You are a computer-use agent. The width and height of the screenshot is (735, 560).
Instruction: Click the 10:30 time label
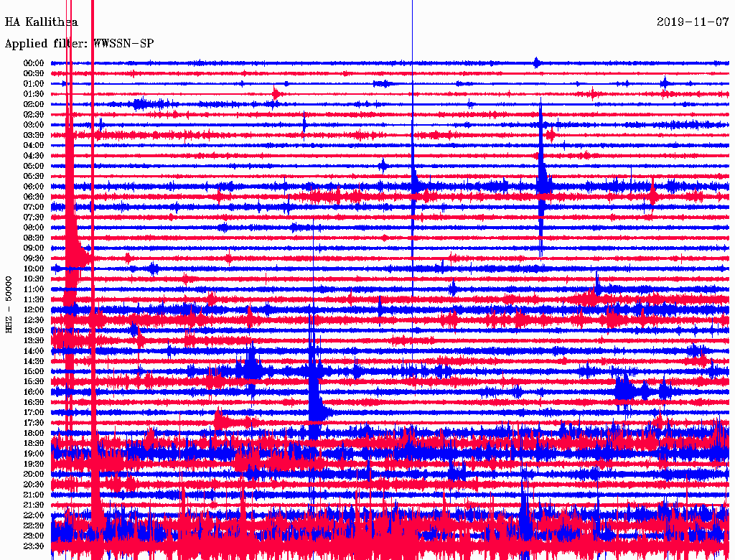(x=34, y=279)
